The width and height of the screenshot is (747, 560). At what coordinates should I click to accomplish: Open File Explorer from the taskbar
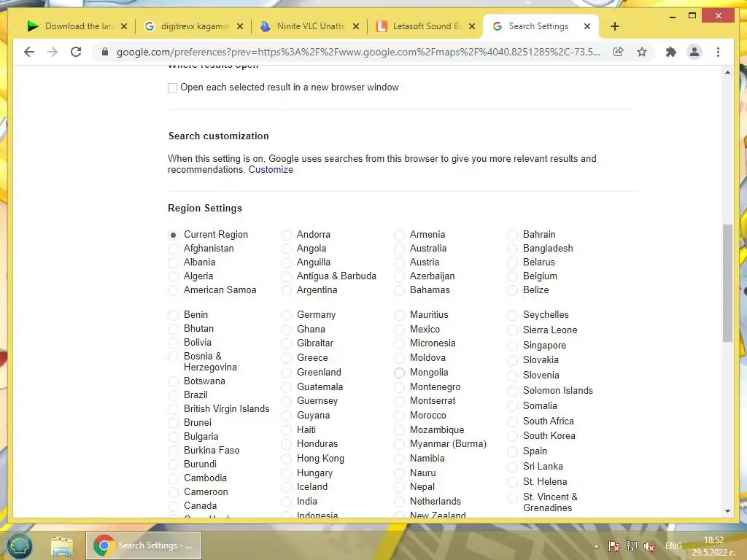[63, 545]
